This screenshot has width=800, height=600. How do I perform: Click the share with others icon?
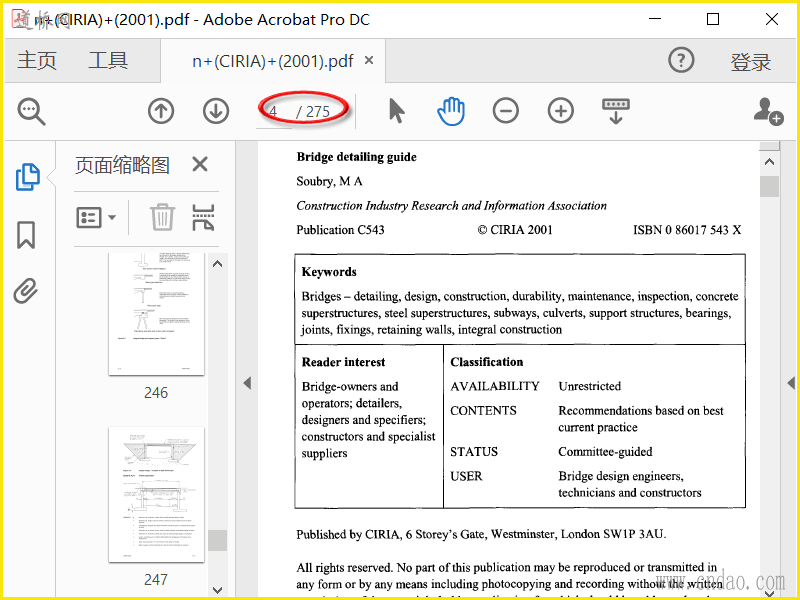pos(768,111)
